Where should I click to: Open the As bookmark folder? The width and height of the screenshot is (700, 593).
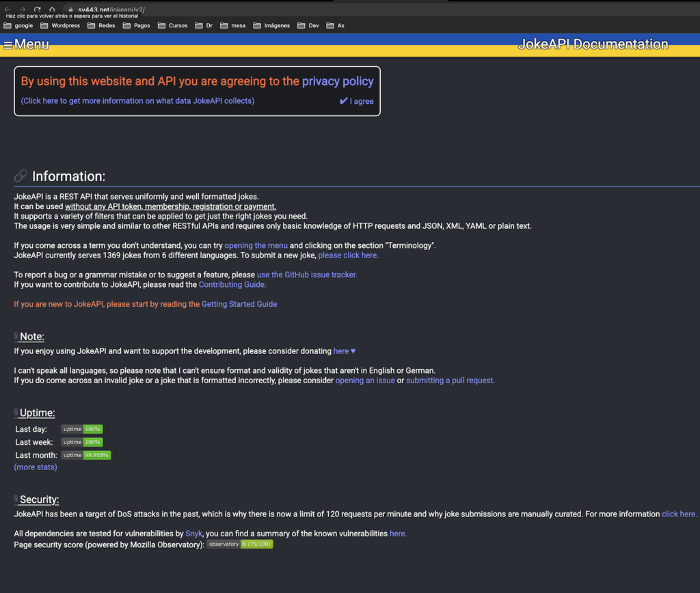pyautogui.click(x=336, y=25)
